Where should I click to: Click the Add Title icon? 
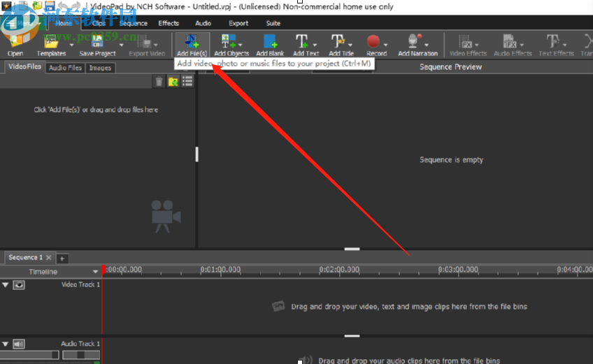pos(337,42)
